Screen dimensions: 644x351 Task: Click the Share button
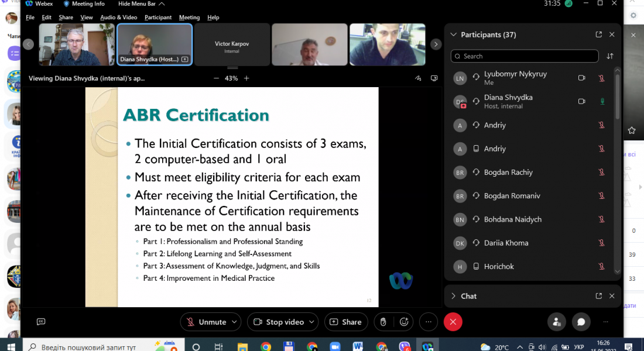pos(345,322)
